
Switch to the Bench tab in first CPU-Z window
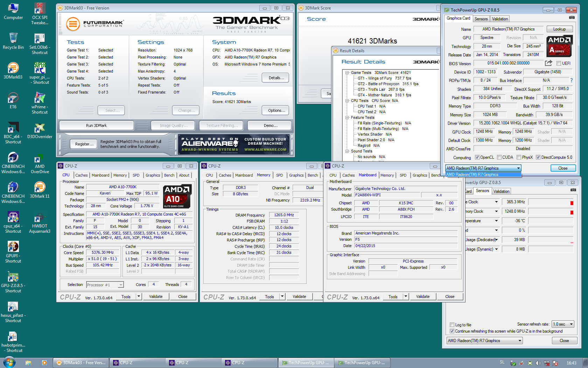pyautogui.click(x=169, y=175)
